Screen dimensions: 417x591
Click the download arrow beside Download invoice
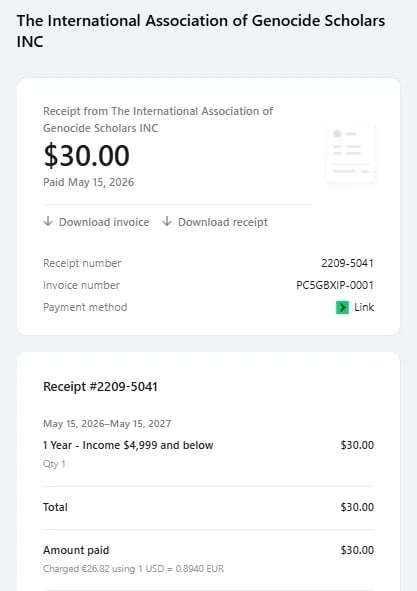point(48,221)
